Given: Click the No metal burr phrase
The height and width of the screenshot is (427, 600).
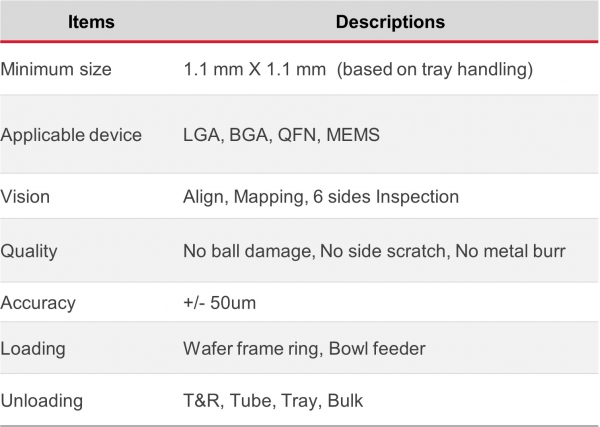Looking at the screenshot, I should point(510,251).
